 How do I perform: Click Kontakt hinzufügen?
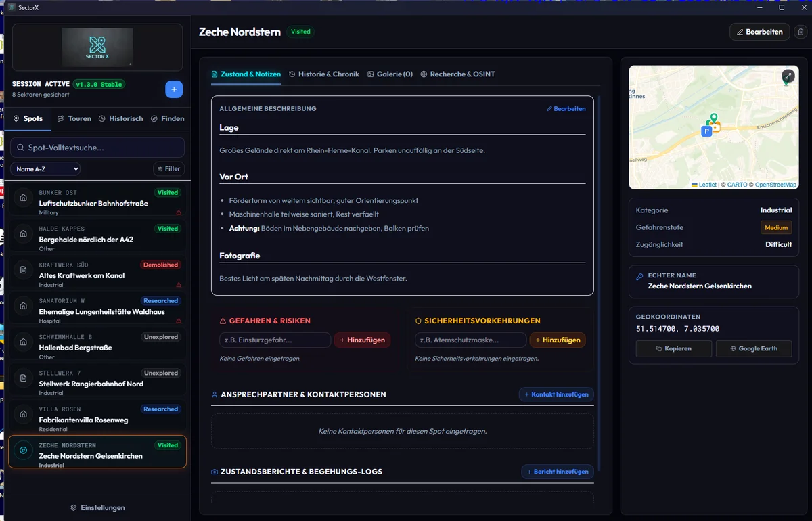(556, 394)
